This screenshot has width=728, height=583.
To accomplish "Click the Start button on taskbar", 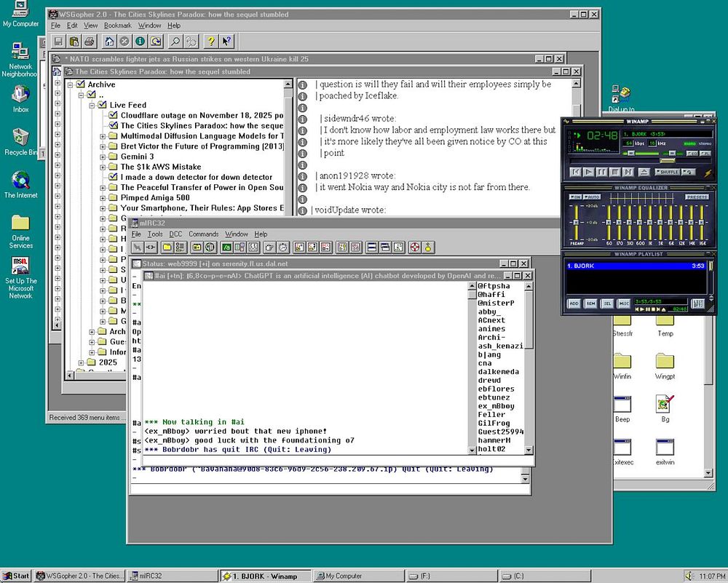I will (x=16, y=576).
